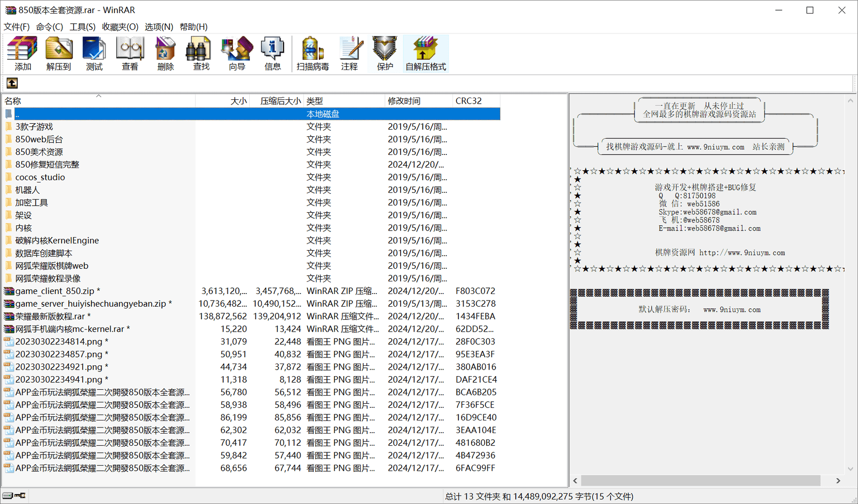Click the comment pane scroll right arrow

click(838, 480)
